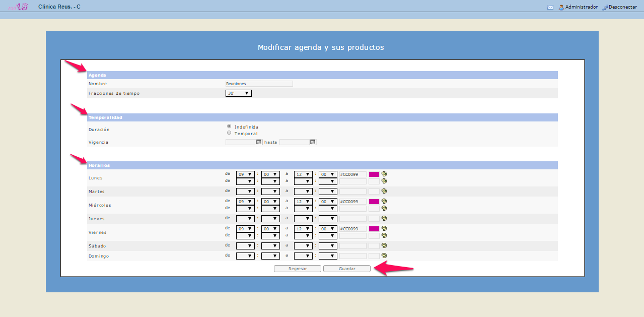This screenshot has height=317, width=644.
Task: Click the Administrador user icon
Action: [x=561, y=8]
